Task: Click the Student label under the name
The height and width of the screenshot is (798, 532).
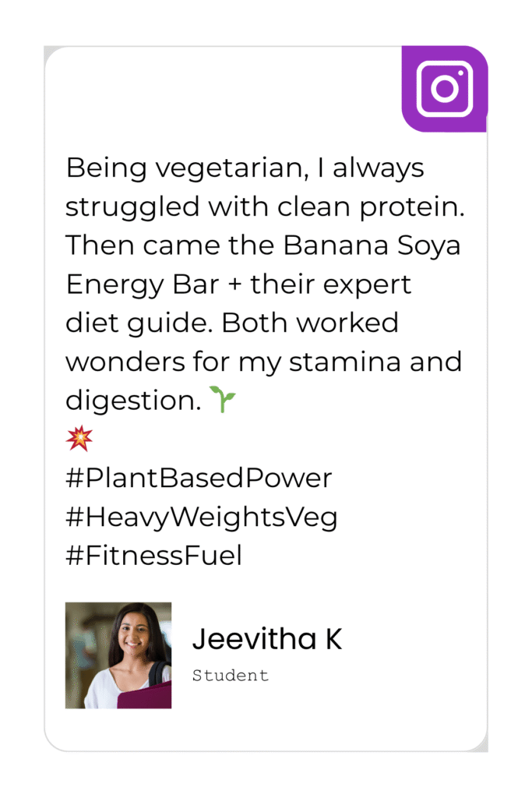Action: pos(231,676)
